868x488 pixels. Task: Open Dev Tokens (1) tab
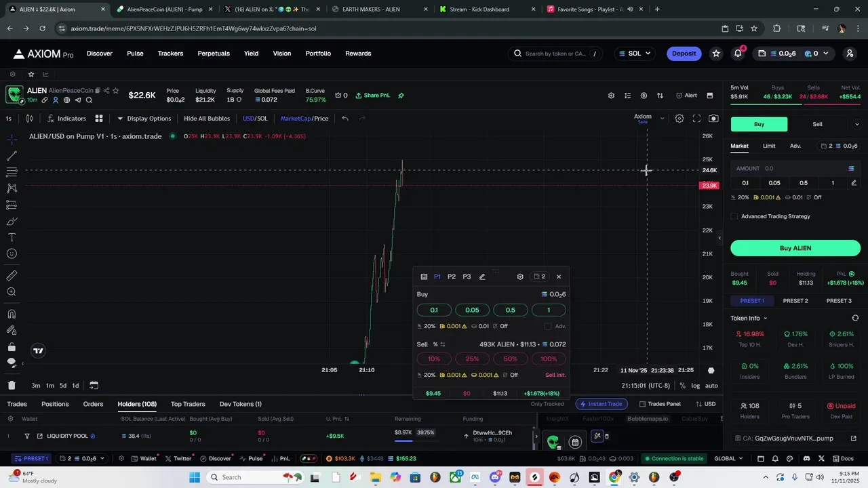tap(241, 404)
